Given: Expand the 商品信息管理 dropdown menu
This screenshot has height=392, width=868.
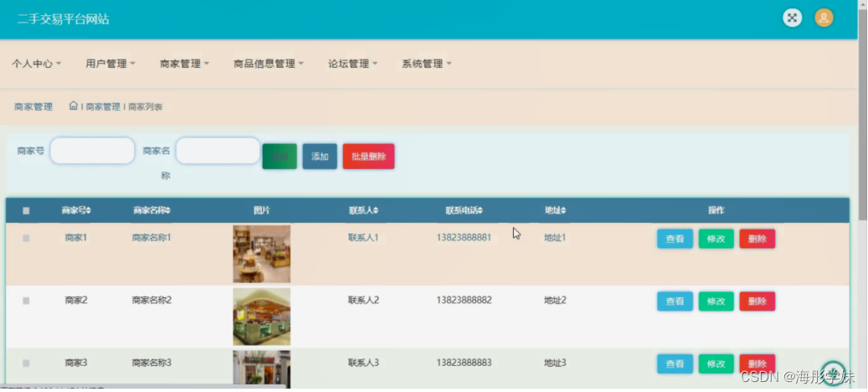Looking at the screenshot, I should (x=269, y=64).
